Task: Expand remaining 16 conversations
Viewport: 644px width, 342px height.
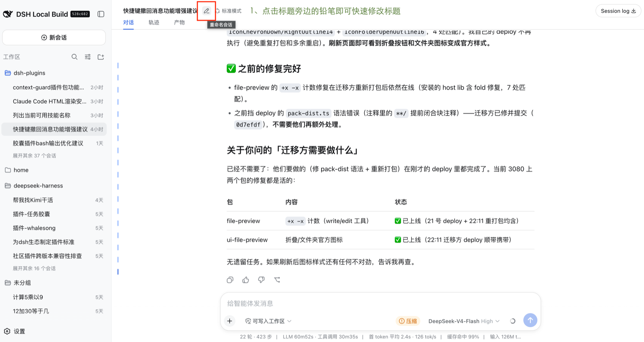Action: click(34, 268)
